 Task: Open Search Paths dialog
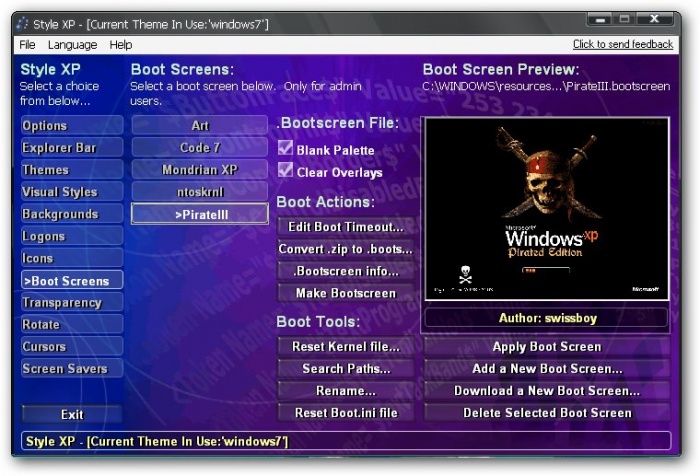click(346, 368)
